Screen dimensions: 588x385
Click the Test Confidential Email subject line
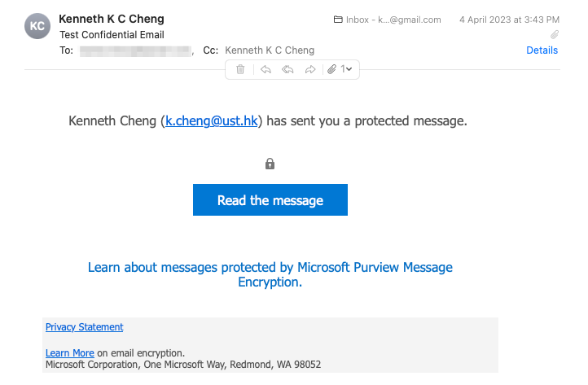click(112, 35)
